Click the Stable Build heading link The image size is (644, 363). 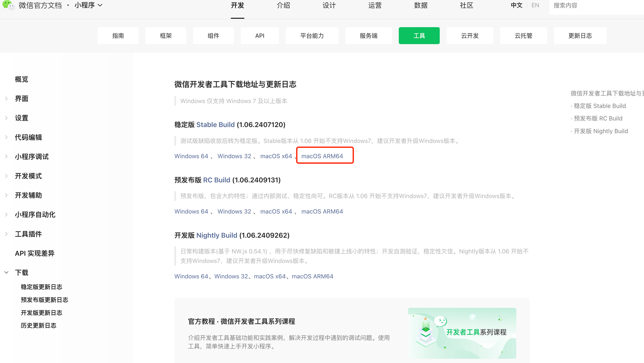(215, 125)
